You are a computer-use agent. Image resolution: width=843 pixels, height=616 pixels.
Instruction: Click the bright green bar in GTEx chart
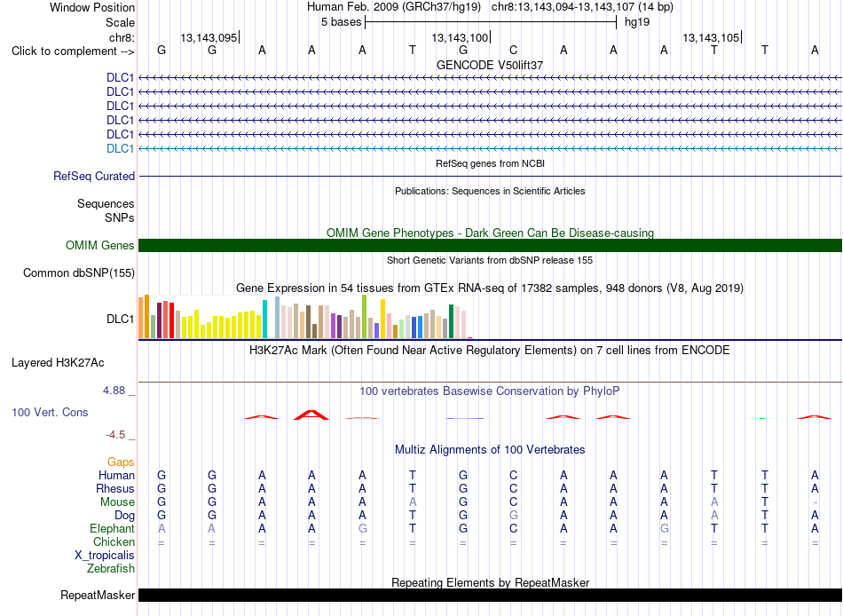coord(364,316)
